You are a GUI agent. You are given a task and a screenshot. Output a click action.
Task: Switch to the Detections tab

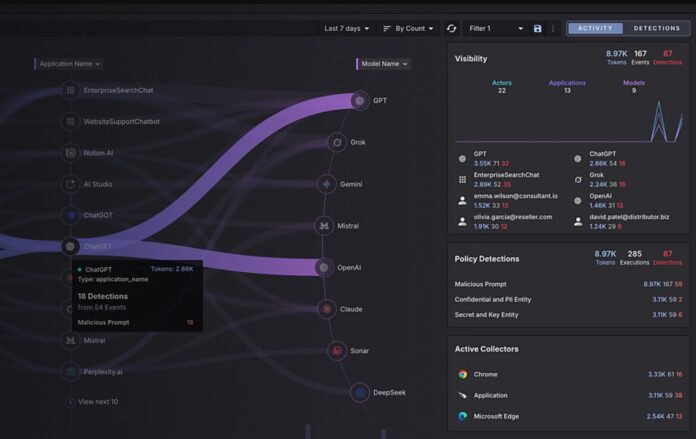(656, 28)
